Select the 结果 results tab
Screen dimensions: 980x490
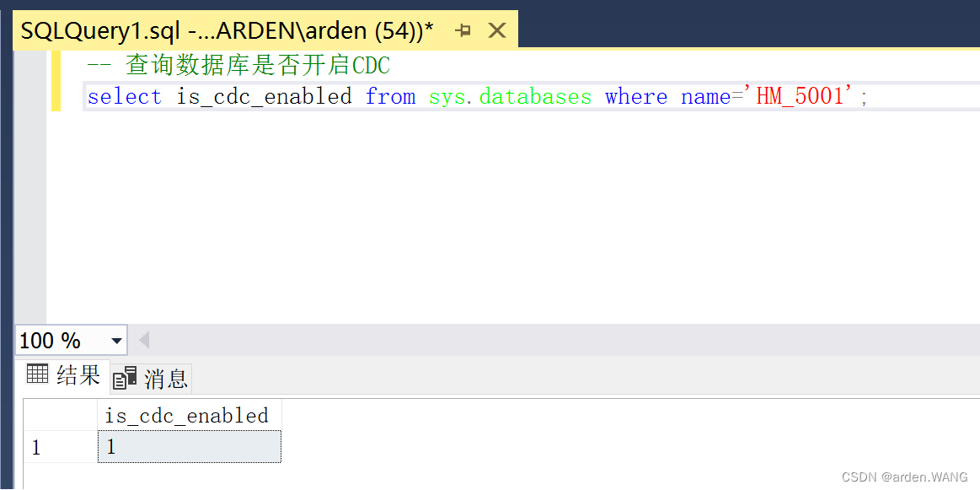coord(78,374)
